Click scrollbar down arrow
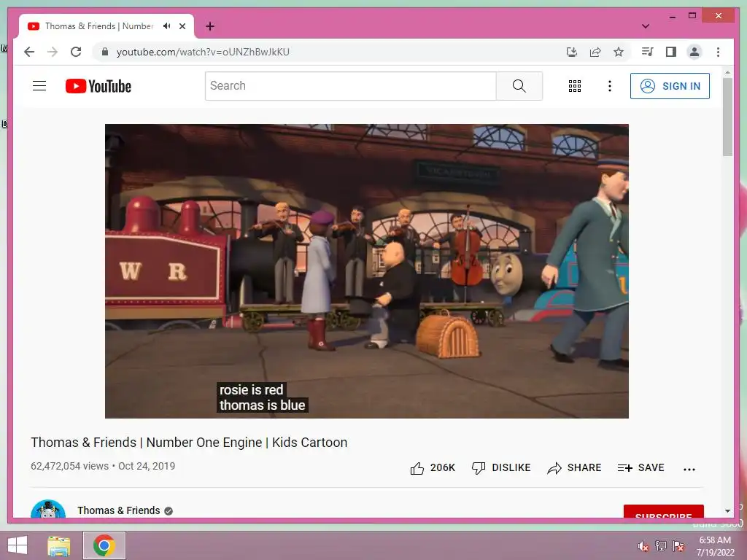Screen dimensions: 747x560 click(x=727, y=511)
